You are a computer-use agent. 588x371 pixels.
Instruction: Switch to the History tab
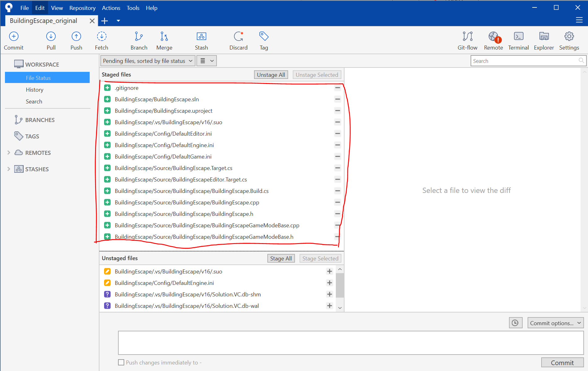(x=35, y=89)
